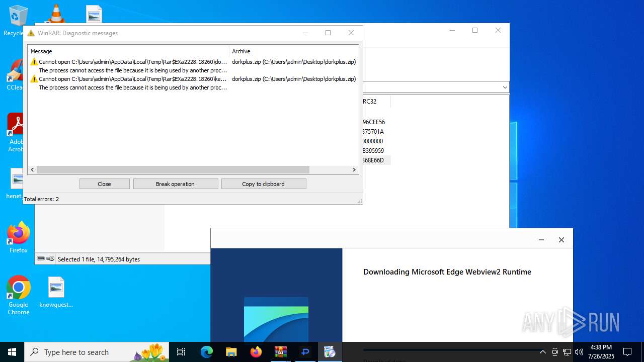This screenshot has width=644, height=362.
Task: Click 'Total errors: 2' in the status bar
Action: tap(41, 199)
